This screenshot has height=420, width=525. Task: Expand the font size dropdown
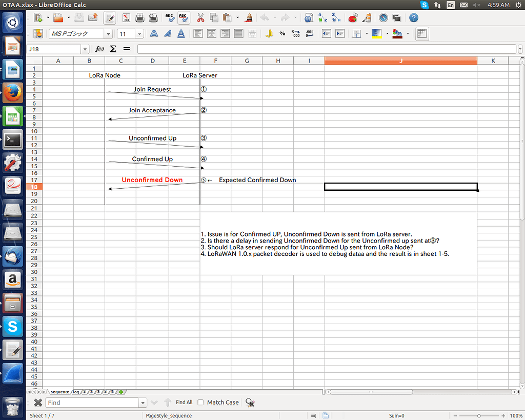(139, 34)
